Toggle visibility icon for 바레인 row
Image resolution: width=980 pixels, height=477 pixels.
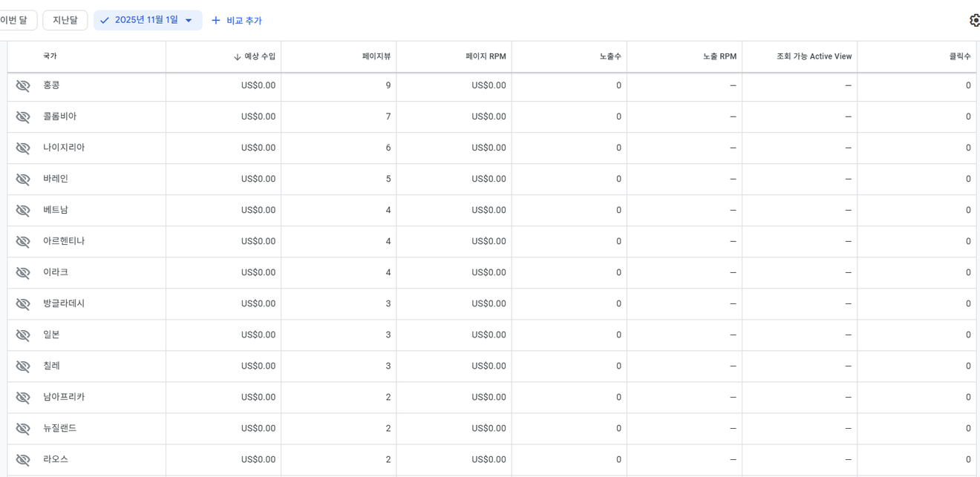(x=23, y=179)
